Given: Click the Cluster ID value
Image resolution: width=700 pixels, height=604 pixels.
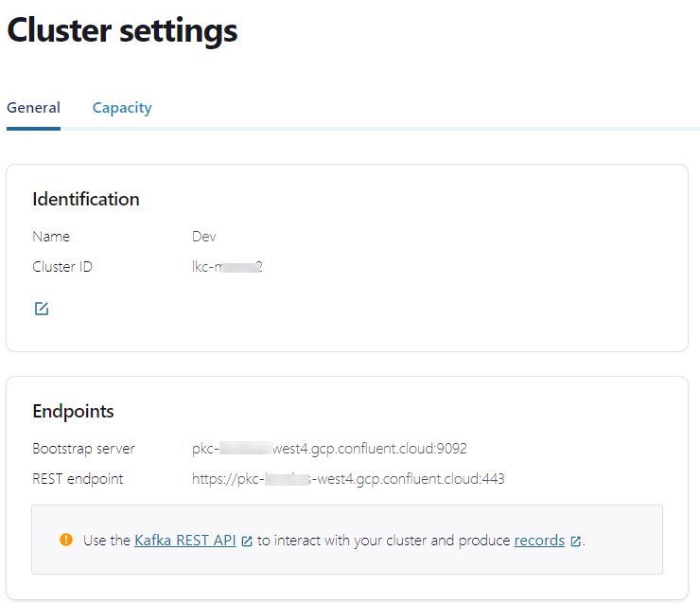Looking at the screenshot, I should 227,267.
